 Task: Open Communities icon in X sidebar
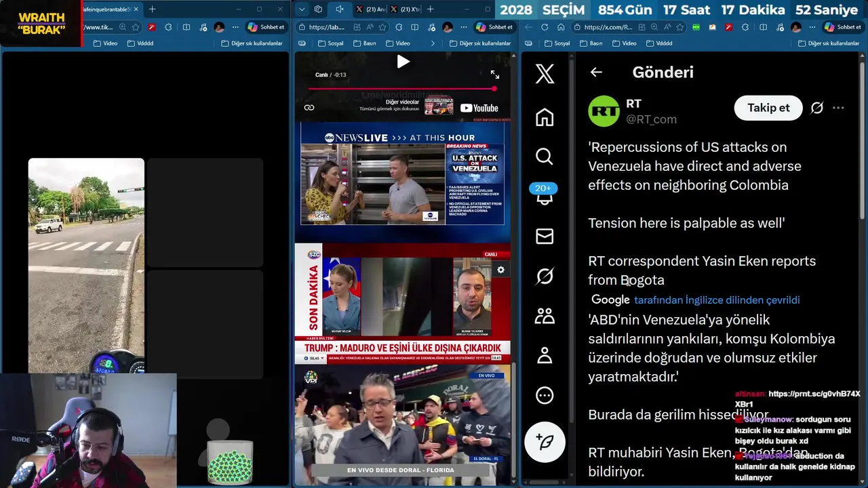(545, 316)
